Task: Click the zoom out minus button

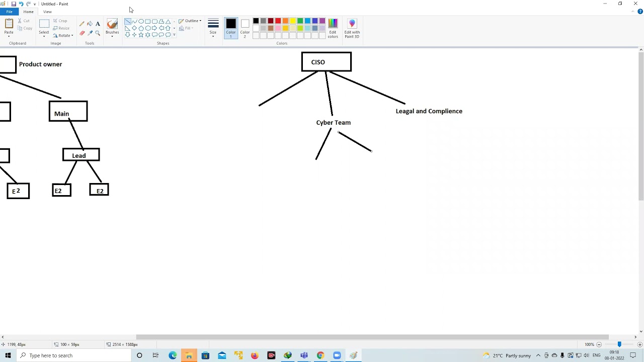Action: coord(599,344)
